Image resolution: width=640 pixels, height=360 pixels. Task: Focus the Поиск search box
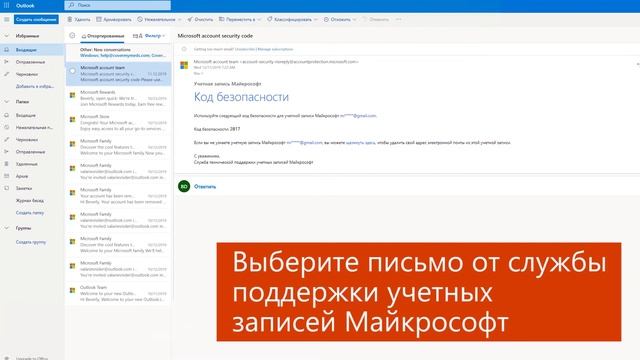[x=118, y=5]
